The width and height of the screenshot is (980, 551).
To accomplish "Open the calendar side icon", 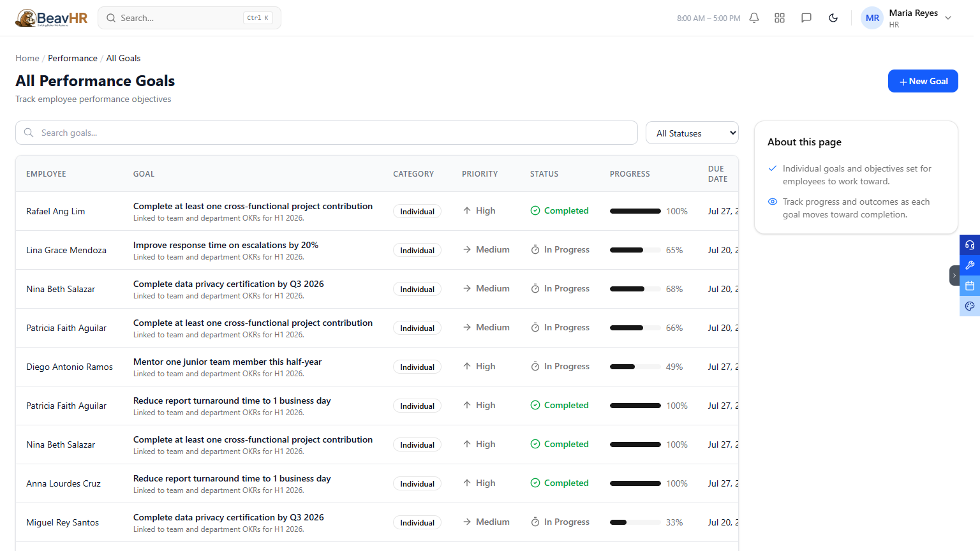I will [970, 286].
